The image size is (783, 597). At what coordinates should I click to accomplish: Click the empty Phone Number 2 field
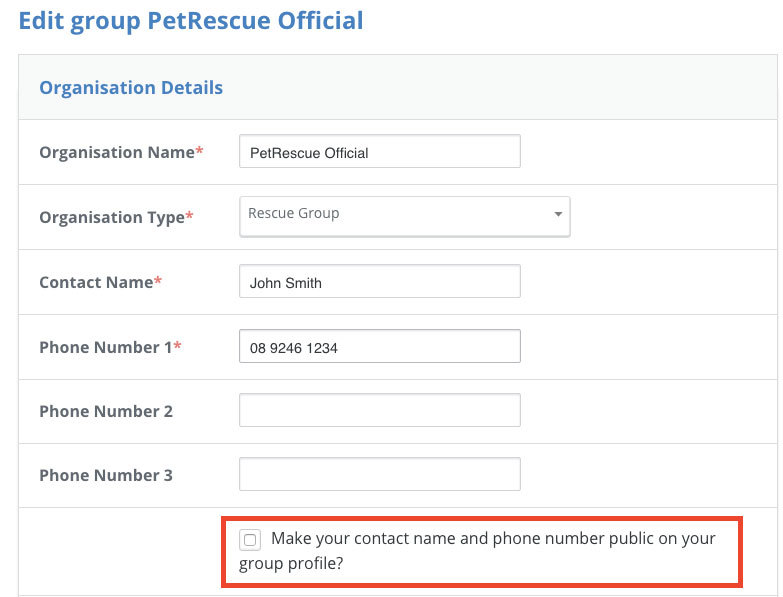[x=380, y=410]
